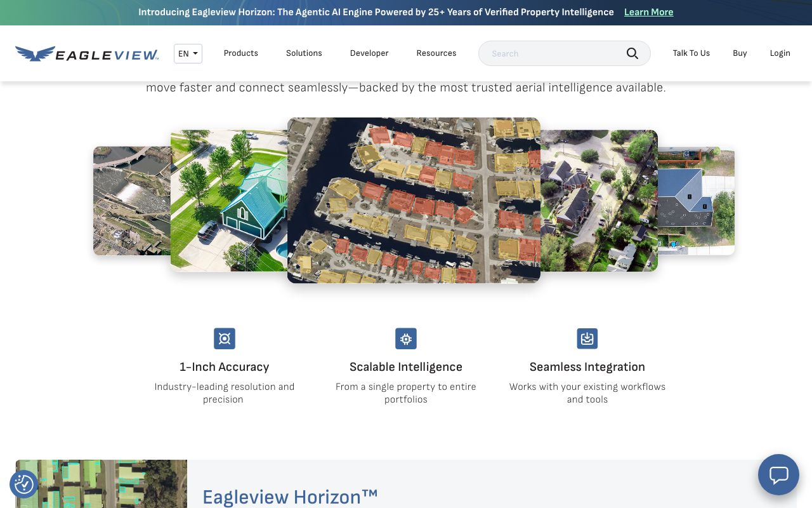
Task: Open the Developer menu
Action: point(369,53)
